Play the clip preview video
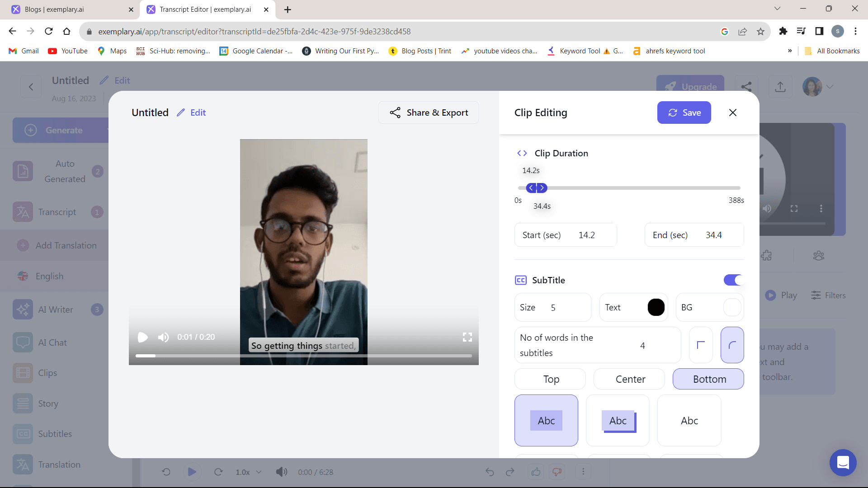This screenshot has width=868, height=488. [143, 337]
